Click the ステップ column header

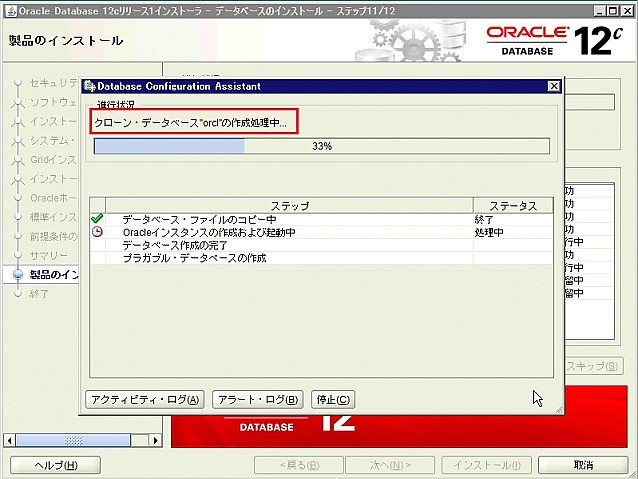tap(290, 206)
